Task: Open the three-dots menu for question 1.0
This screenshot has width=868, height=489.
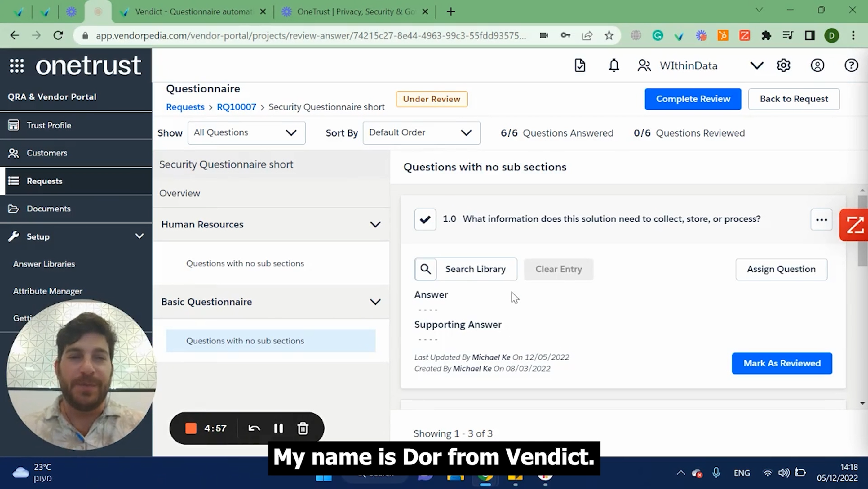Action: point(821,220)
